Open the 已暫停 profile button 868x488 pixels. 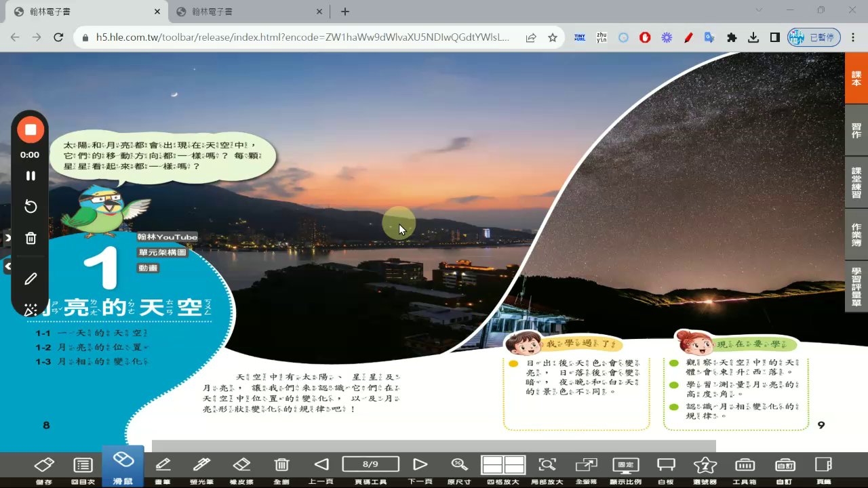[x=814, y=38]
